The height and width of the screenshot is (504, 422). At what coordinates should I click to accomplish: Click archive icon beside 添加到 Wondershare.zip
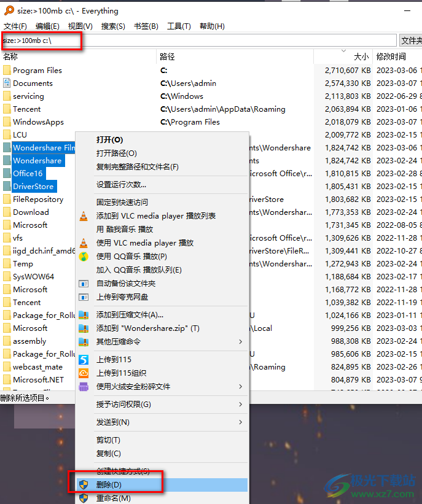84,328
